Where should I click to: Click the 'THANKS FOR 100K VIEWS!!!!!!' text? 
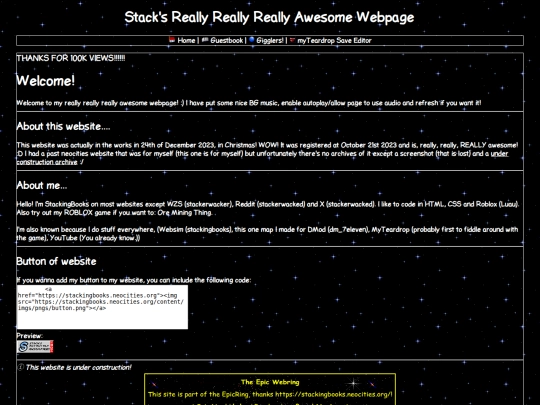71,58
